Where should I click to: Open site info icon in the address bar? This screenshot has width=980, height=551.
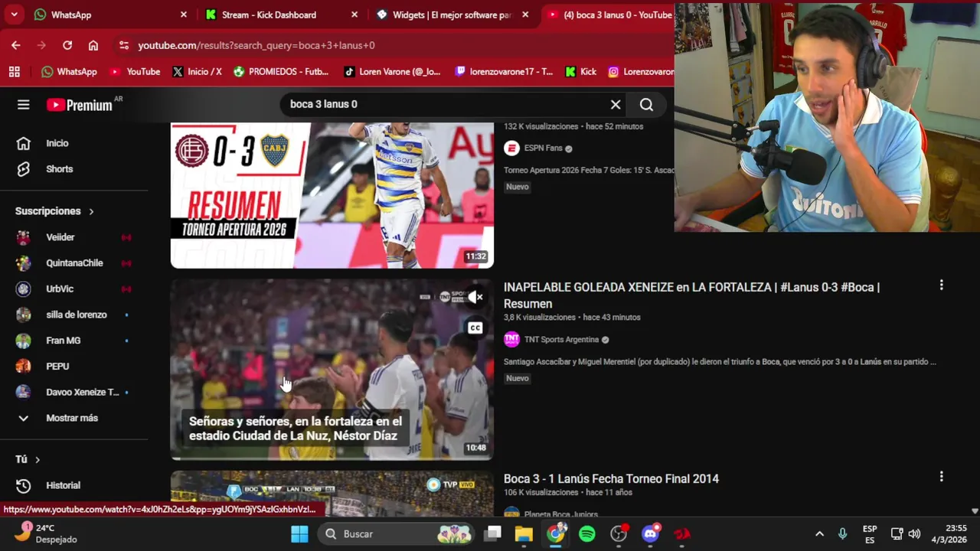(124, 45)
